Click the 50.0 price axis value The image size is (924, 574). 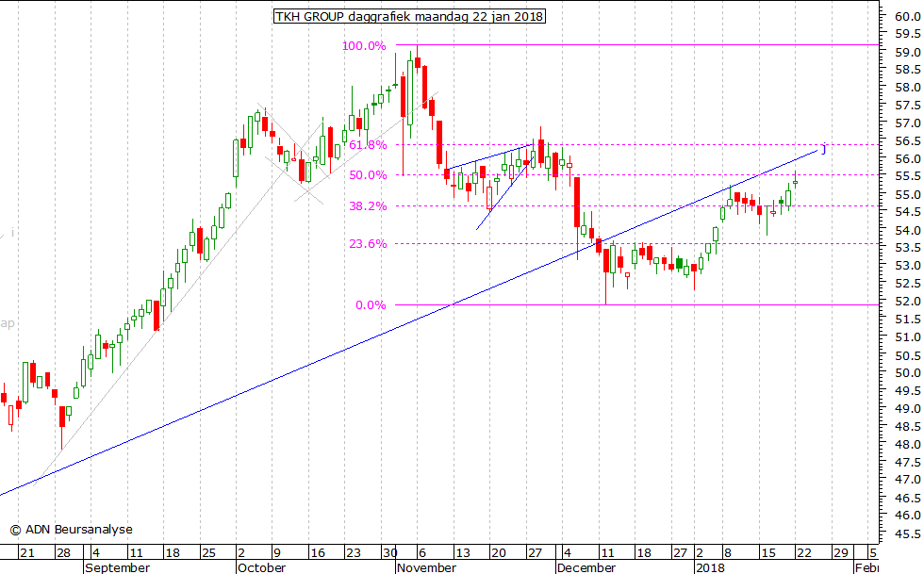click(907, 373)
